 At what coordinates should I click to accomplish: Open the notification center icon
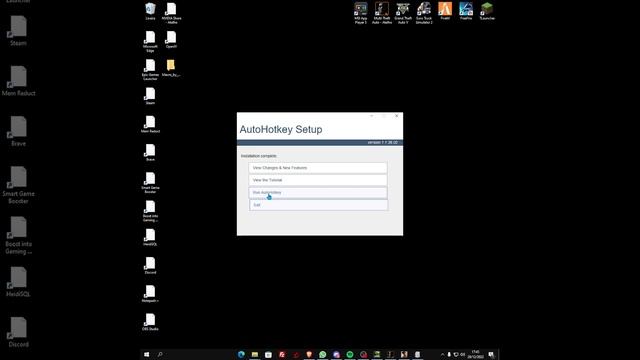tap(491, 355)
